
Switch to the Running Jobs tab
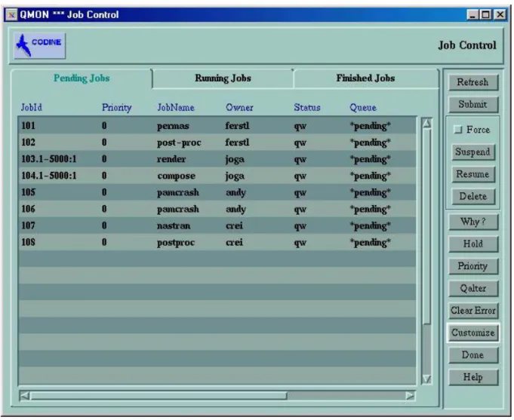coord(223,78)
